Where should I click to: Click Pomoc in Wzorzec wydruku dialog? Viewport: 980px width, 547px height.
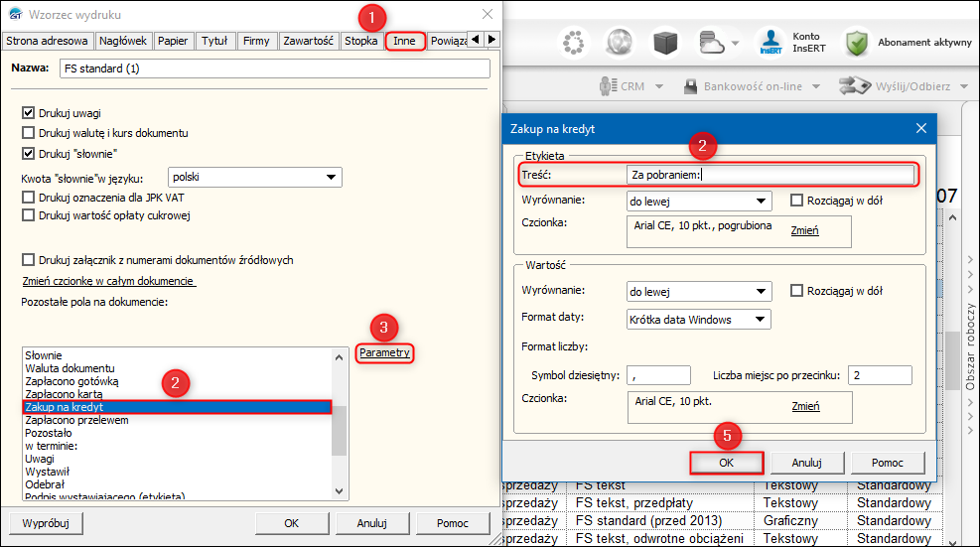[453, 523]
